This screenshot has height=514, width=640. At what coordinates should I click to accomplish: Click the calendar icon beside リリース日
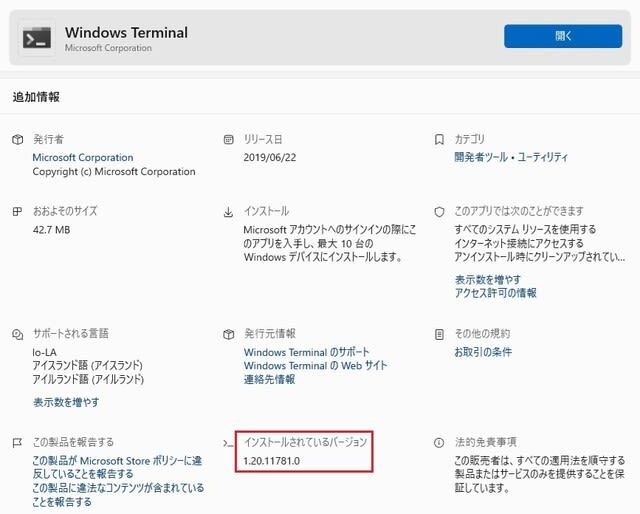[x=229, y=140]
